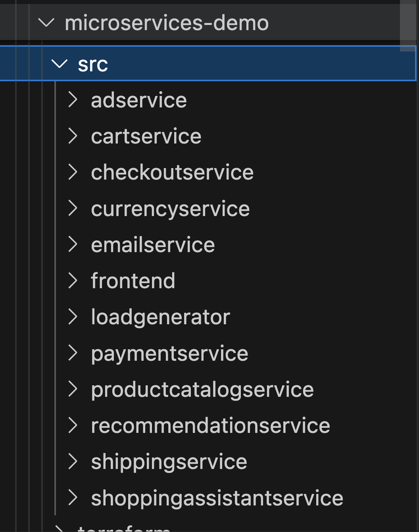The width and height of the screenshot is (419, 532).
Task: Expand the shippingservice folder
Action: pos(73,461)
